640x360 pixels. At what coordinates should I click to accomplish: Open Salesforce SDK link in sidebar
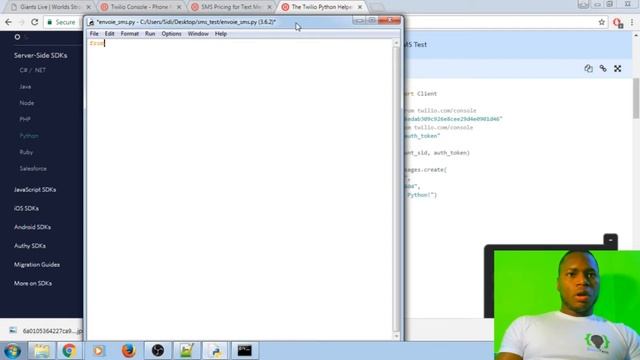33,168
